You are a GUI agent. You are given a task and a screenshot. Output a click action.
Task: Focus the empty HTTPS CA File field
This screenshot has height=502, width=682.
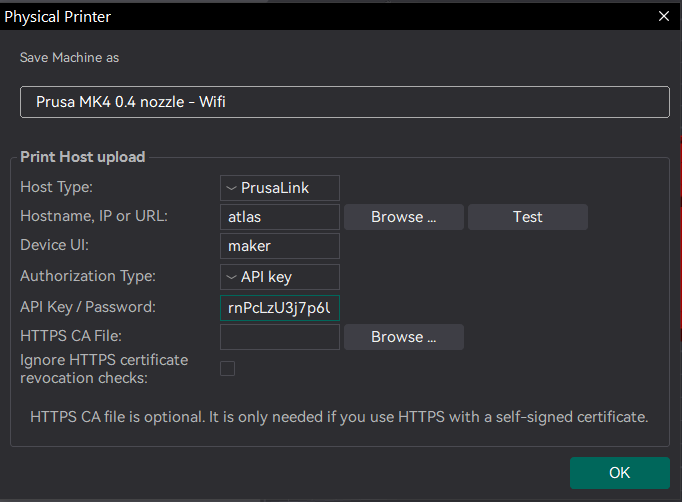[x=280, y=337]
